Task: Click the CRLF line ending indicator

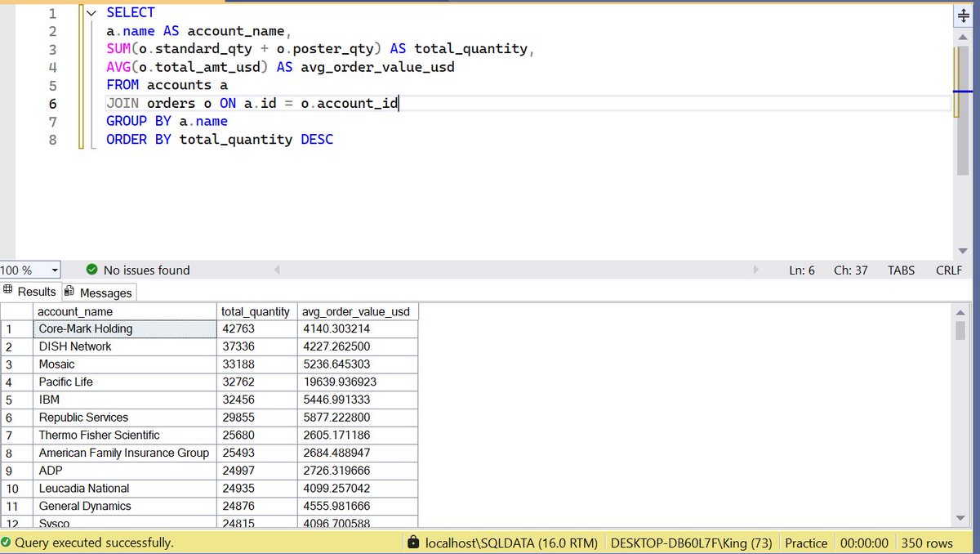Action: [x=947, y=270]
